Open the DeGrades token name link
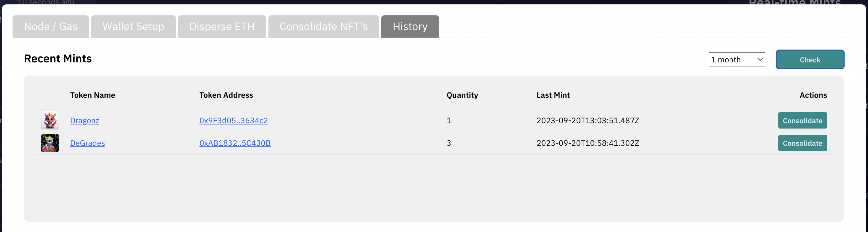Screen dimensions: 868x232 (x=87, y=143)
